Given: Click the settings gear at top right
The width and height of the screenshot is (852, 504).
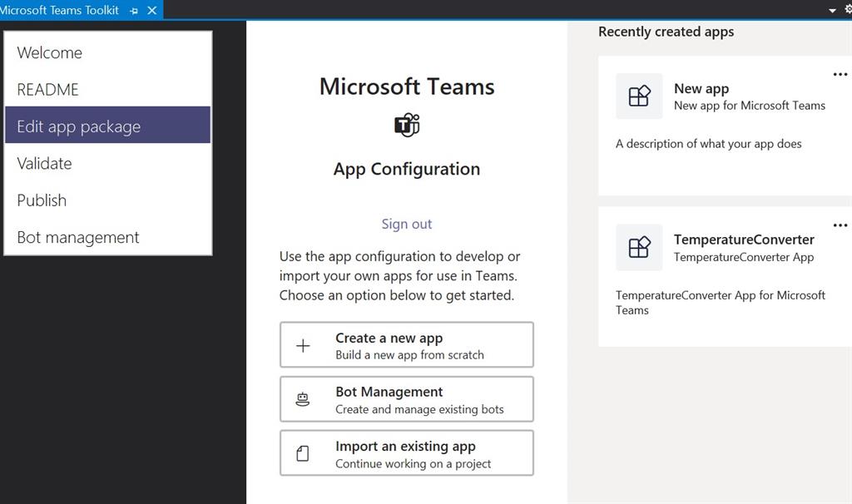Looking at the screenshot, I should (x=848, y=9).
